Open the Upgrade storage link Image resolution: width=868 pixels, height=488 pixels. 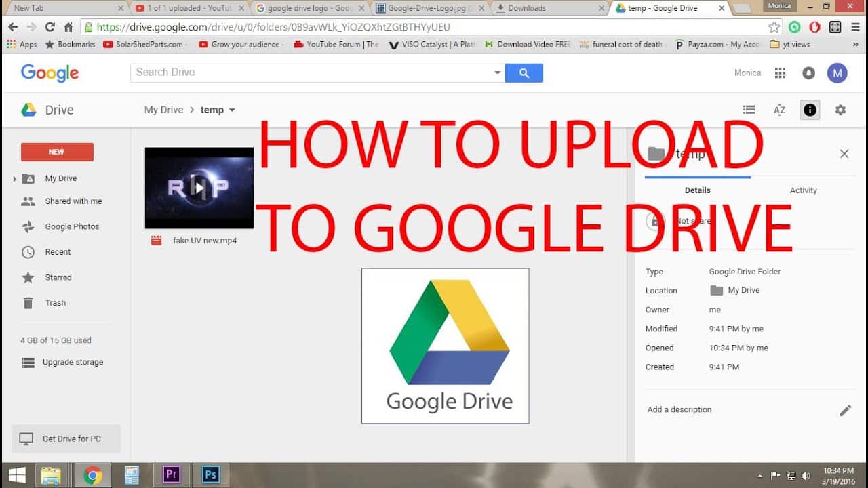pos(73,362)
